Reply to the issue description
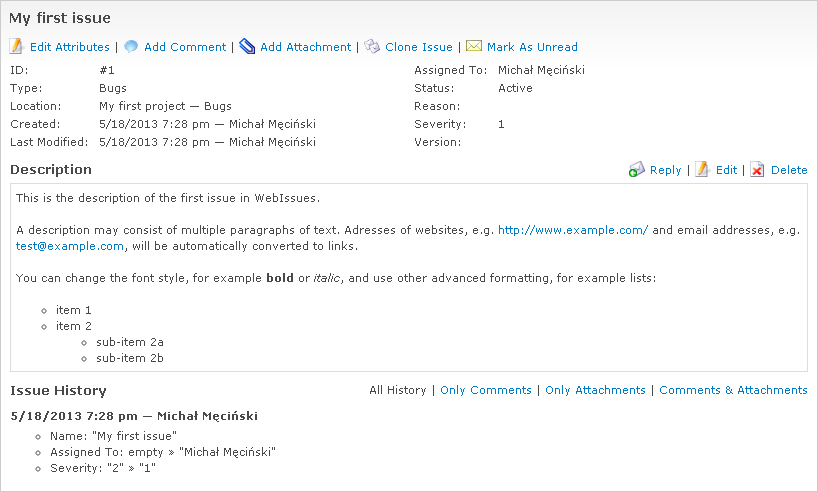 point(665,170)
